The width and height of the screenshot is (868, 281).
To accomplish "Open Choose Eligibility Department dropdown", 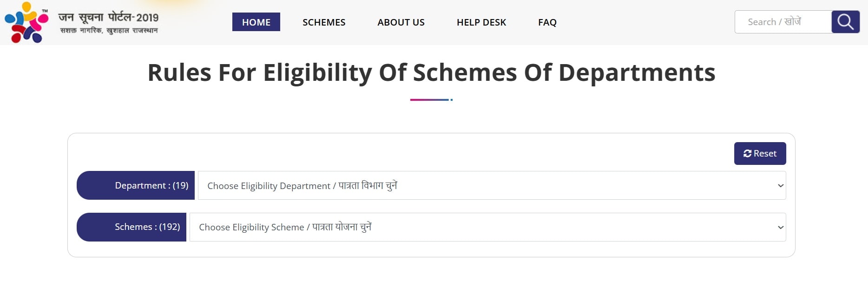I will point(492,185).
